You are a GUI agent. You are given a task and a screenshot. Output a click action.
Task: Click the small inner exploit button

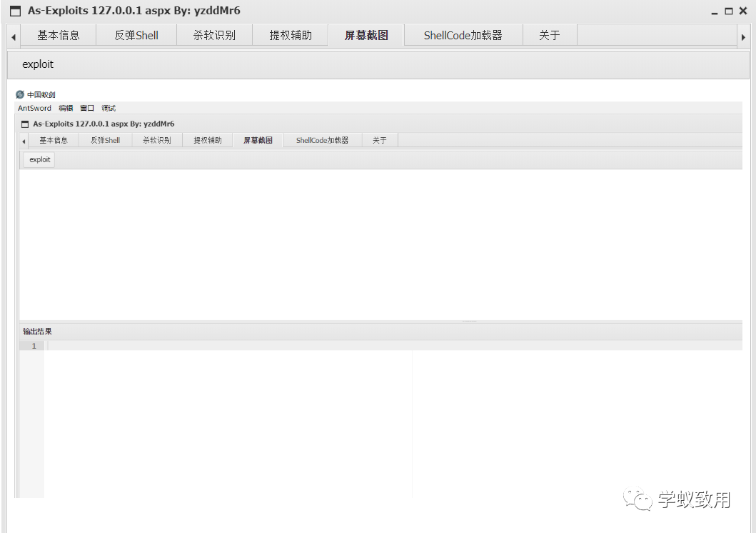coord(39,159)
